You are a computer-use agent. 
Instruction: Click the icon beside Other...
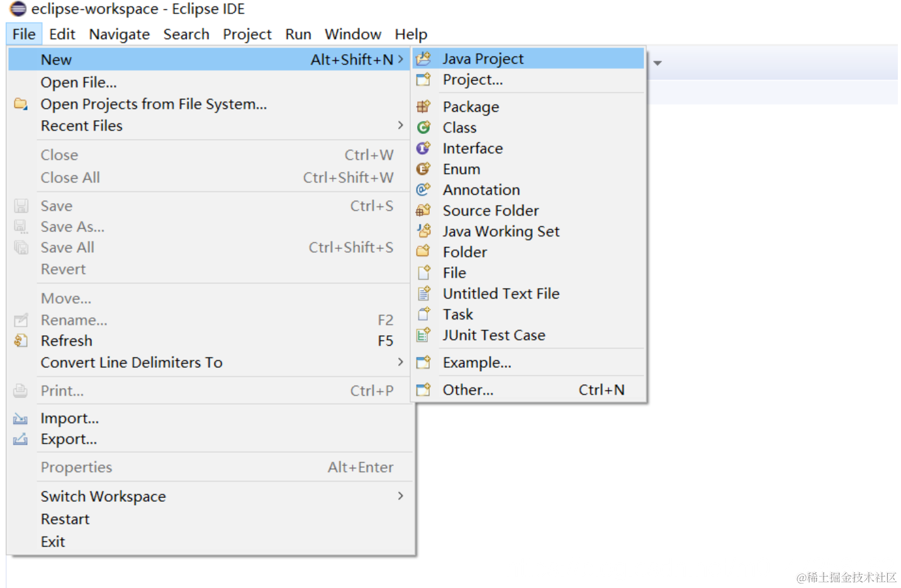[423, 389]
